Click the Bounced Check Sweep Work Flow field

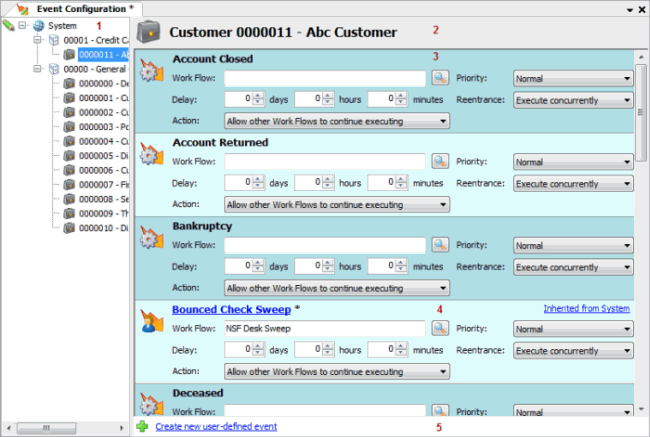click(326, 327)
